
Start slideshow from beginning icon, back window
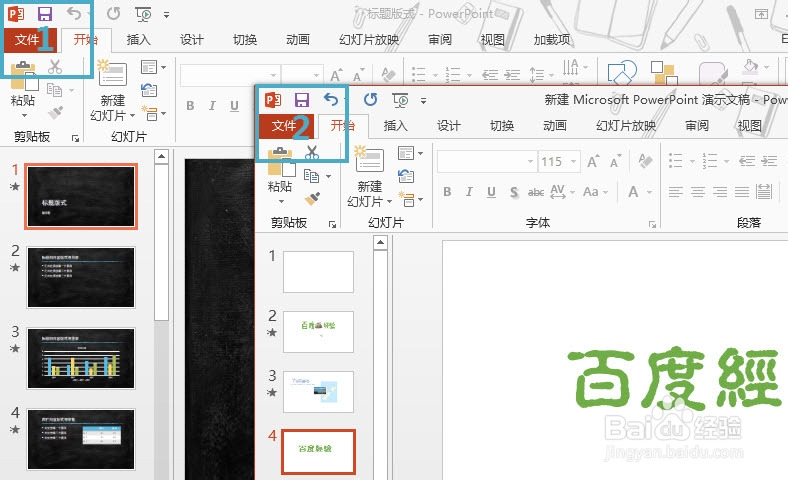click(x=143, y=15)
